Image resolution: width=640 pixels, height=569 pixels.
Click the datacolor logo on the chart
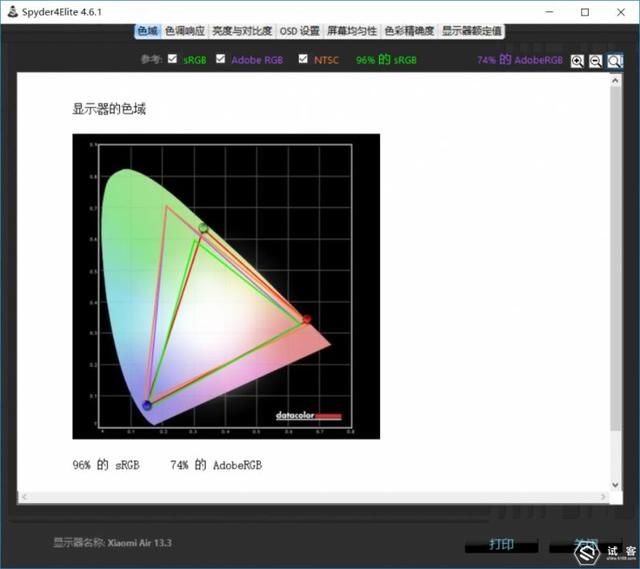click(308, 416)
